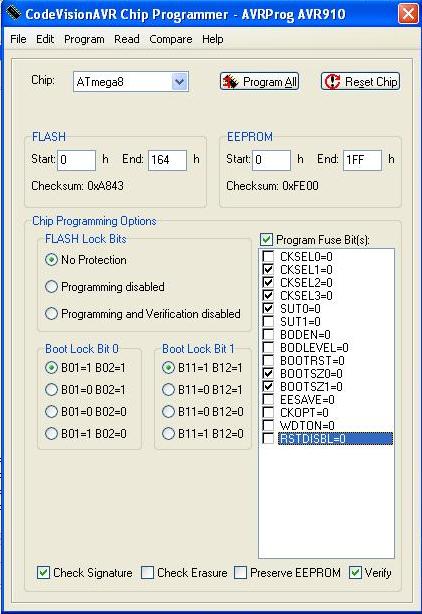Open the Read menu
Screen dimensions: 422x614
click(x=127, y=39)
